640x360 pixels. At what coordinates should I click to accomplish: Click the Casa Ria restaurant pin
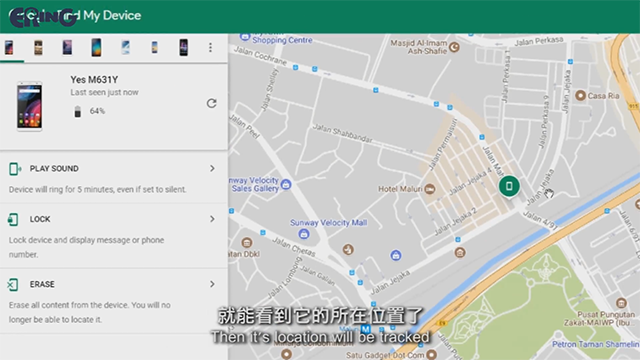tap(580, 96)
